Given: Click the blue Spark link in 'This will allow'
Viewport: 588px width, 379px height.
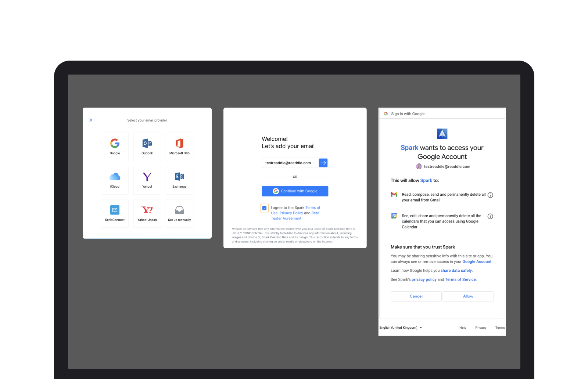Looking at the screenshot, I should point(426,181).
